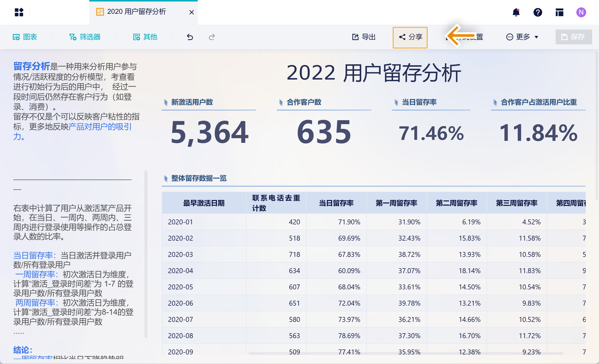599x364 pixels.
Task: Add a chart via 图表
Action: 25,37
